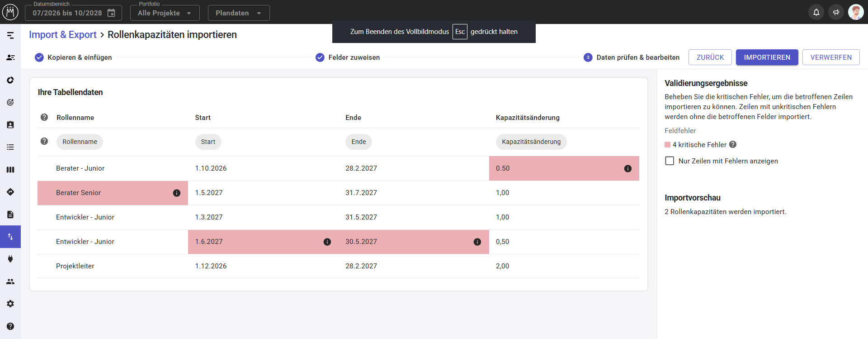The width and height of the screenshot is (868, 339).
Task: Click the red kritische Fehler color swatch
Action: [667, 145]
